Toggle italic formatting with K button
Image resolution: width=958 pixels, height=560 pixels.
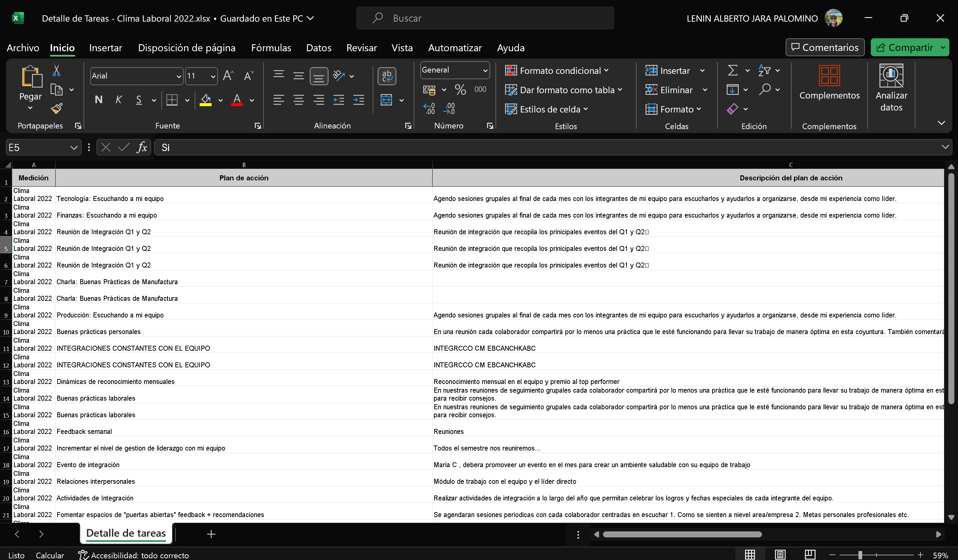coord(118,100)
